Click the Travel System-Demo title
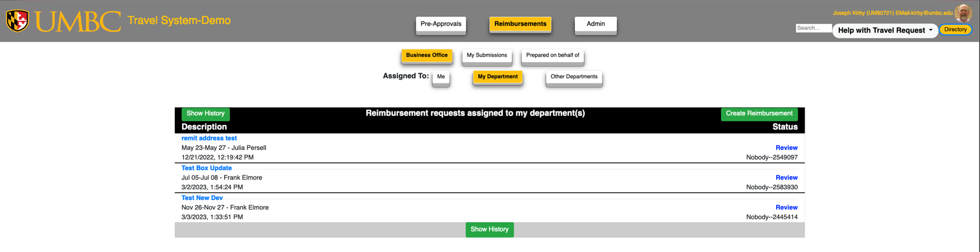980x252 pixels. point(179,21)
